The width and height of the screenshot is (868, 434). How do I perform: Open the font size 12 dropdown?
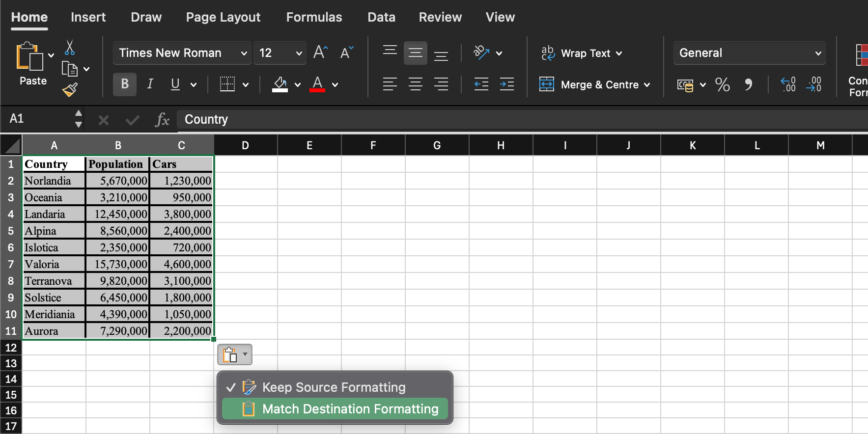coord(299,53)
